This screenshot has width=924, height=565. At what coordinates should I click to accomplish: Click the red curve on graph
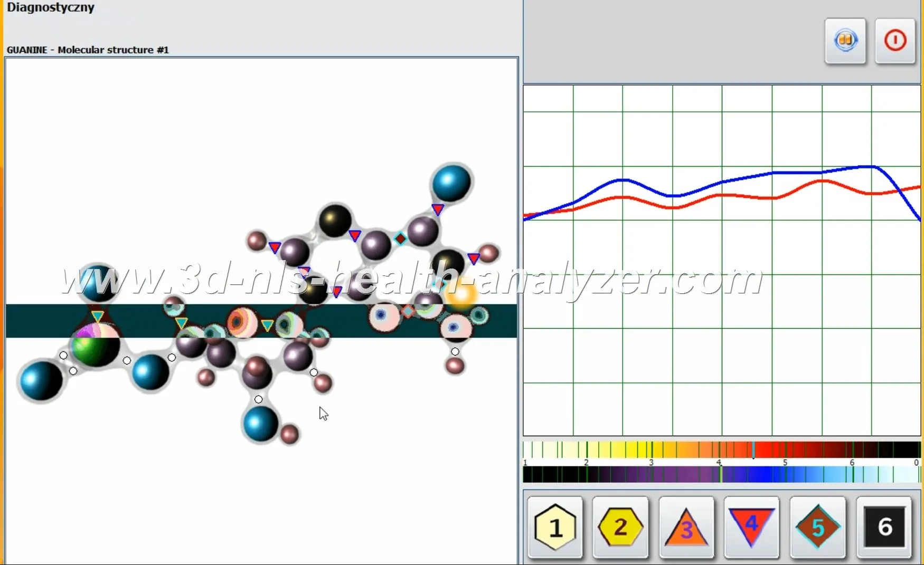[x=721, y=196]
